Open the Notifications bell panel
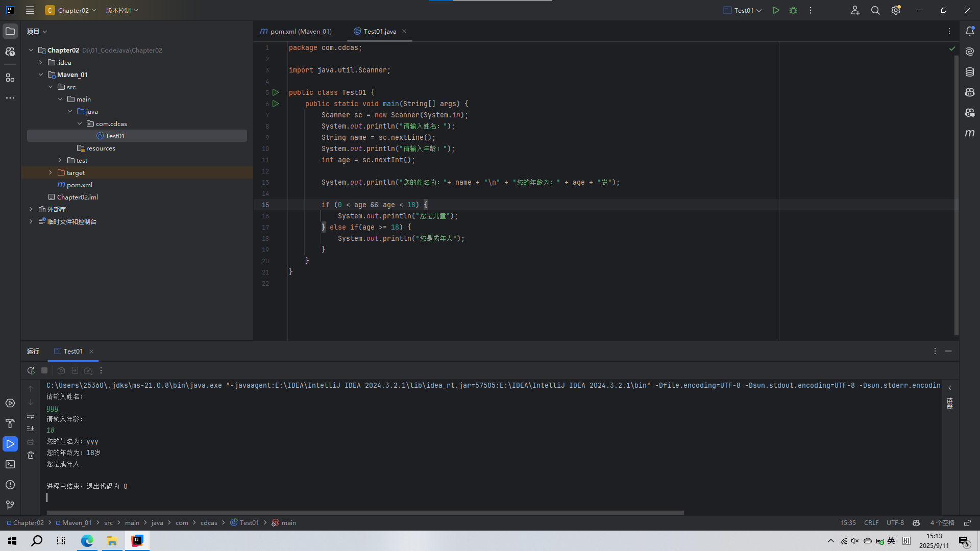 [970, 31]
